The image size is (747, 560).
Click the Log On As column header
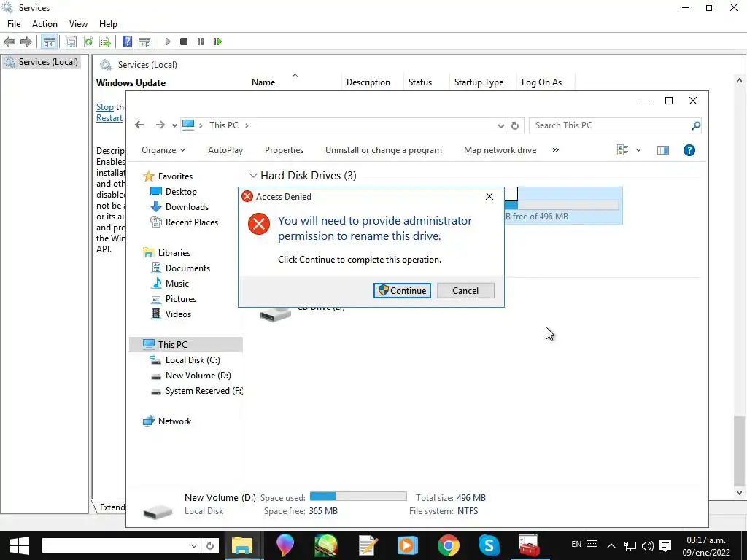pyautogui.click(x=542, y=82)
